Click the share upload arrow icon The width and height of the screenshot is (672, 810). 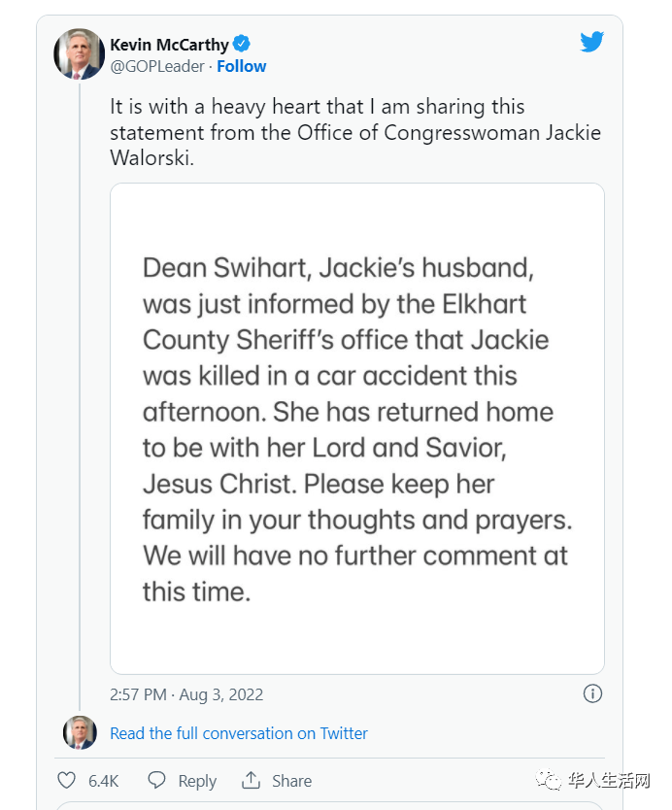pyautogui.click(x=252, y=780)
